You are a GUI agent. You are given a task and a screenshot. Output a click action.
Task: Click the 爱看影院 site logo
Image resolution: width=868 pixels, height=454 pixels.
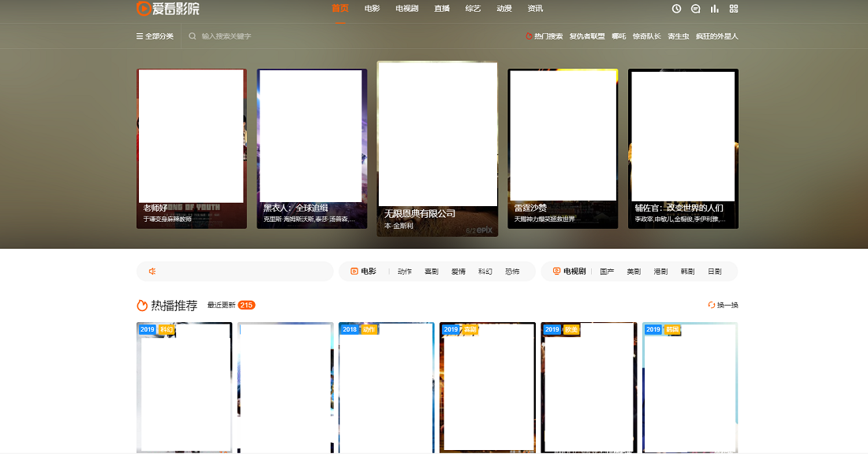167,9
